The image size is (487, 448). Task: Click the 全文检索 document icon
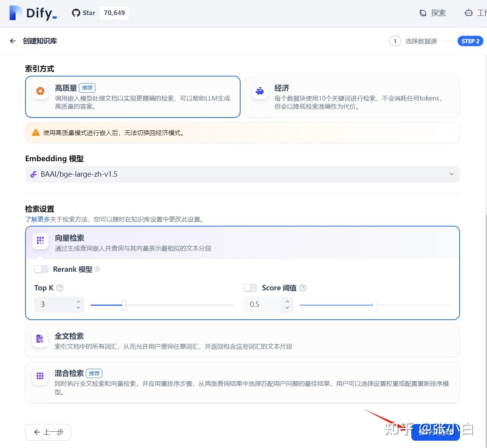point(40,339)
